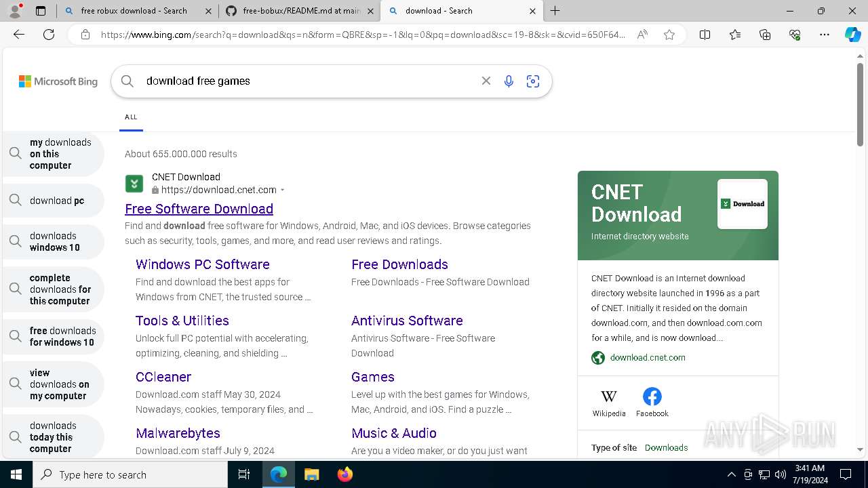Open split screen view icon
The height and width of the screenshot is (488, 868).
705,35
